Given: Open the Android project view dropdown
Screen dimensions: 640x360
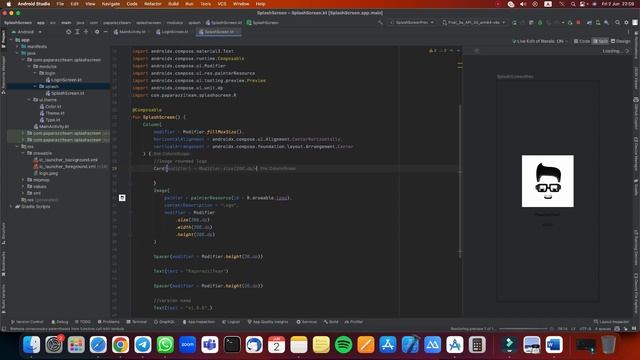Looking at the screenshot, I should click(27, 31).
